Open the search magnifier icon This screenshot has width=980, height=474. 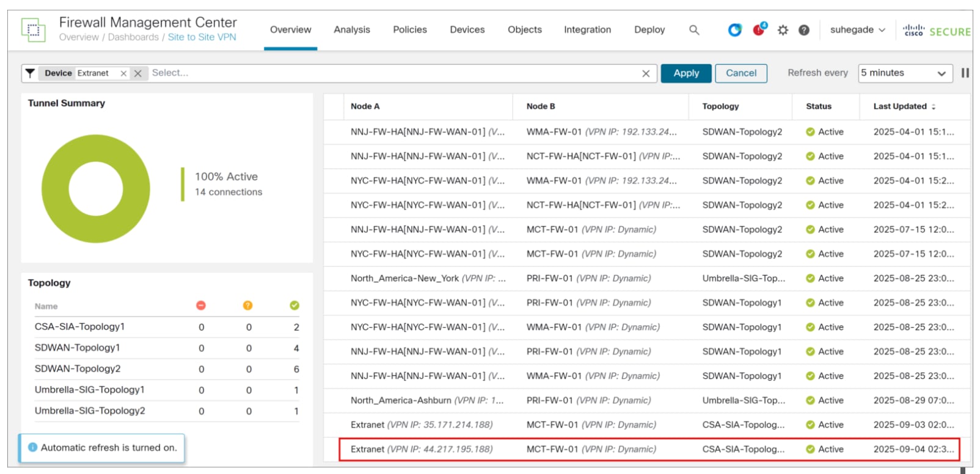tap(694, 29)
